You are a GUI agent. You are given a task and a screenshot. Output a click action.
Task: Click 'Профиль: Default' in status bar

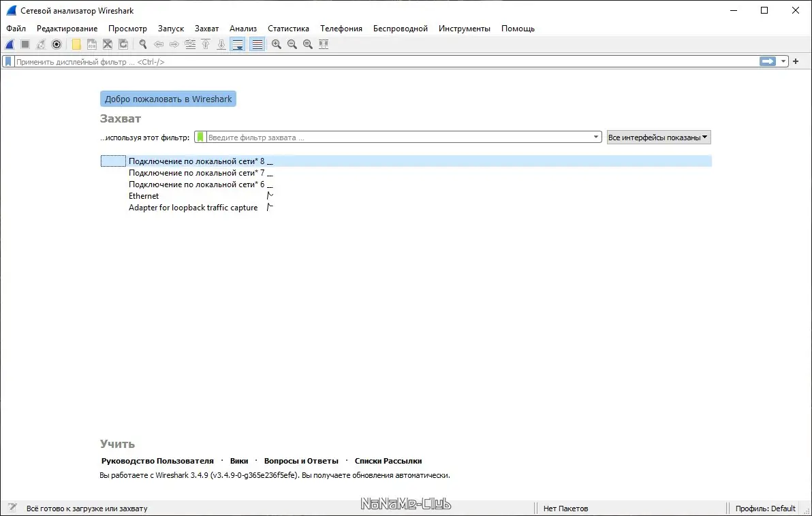click(766, 509)
